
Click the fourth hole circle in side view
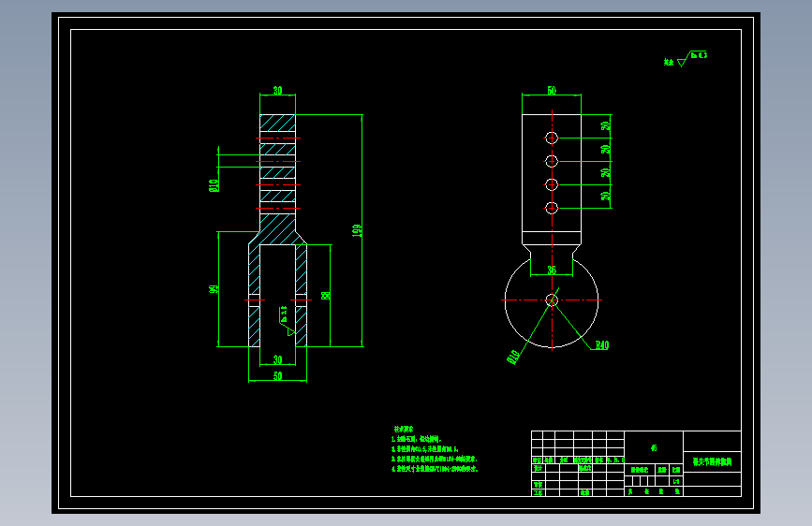(552, 208)
